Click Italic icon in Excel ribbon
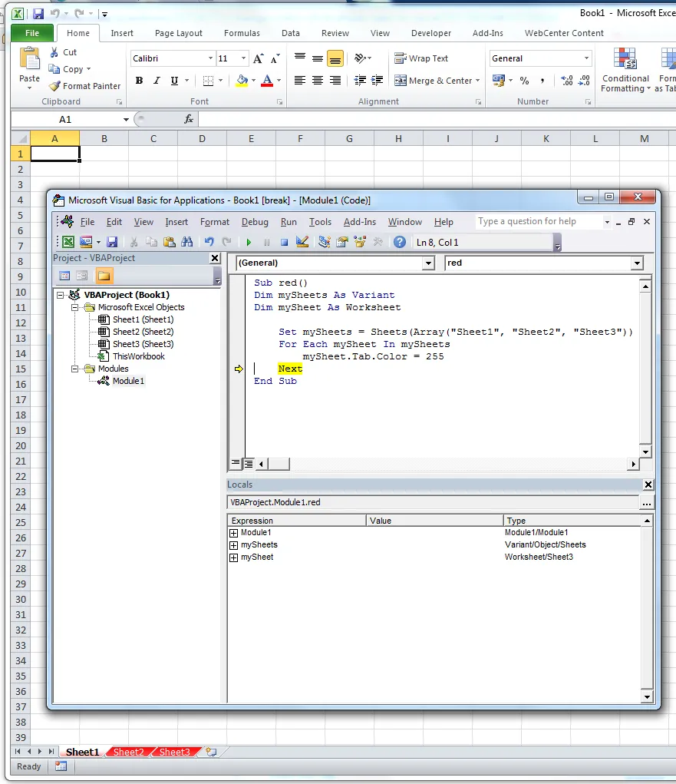Viewport: 676px width, 784px height. click(157, 81)
